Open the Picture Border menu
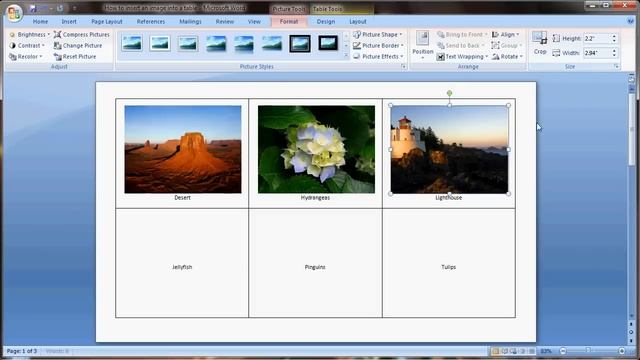 pos(378,46)
